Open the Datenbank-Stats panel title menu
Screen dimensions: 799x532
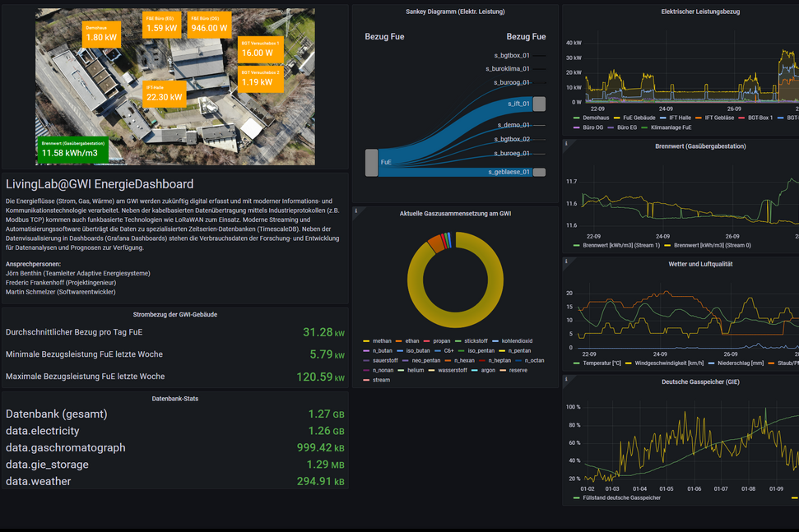point(174,399)
